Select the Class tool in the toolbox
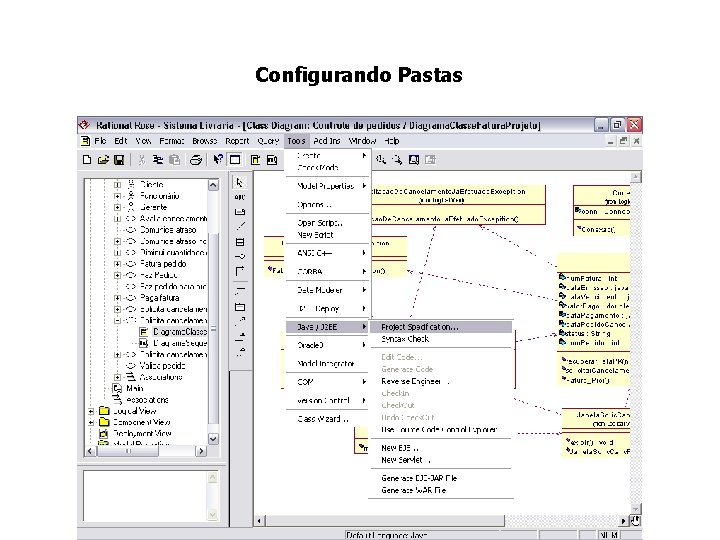Viewport: 720px width, 540px height. pyautogui.click(x=240, y=242)
